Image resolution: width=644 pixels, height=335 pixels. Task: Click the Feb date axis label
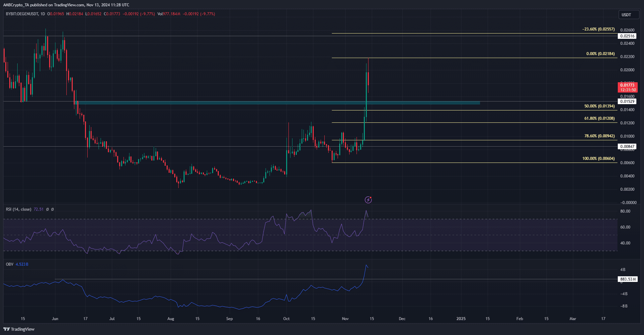click(x=520, y=319)
